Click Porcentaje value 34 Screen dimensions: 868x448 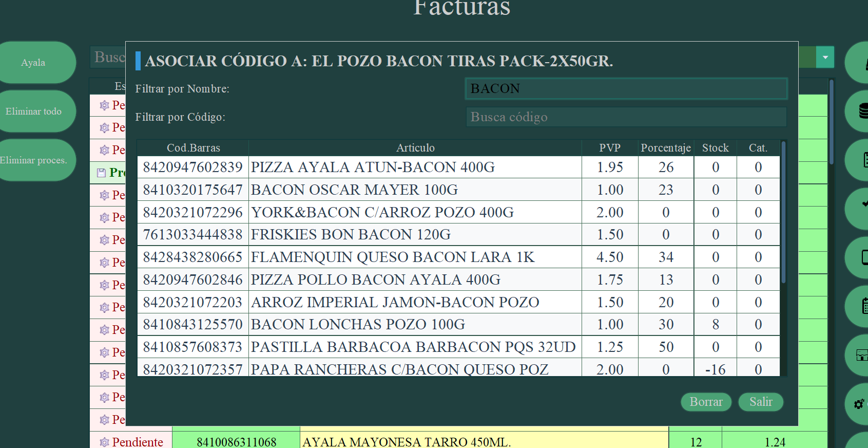click(666, 257)
